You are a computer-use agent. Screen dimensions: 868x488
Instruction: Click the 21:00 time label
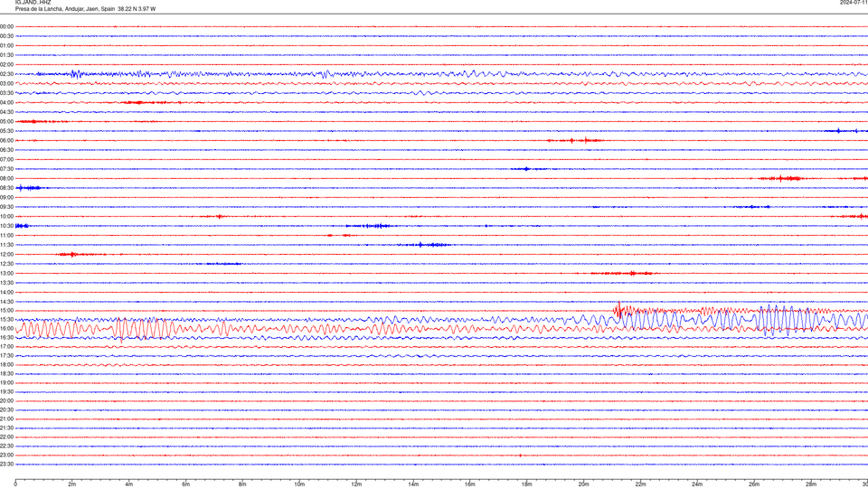[6, 418]
